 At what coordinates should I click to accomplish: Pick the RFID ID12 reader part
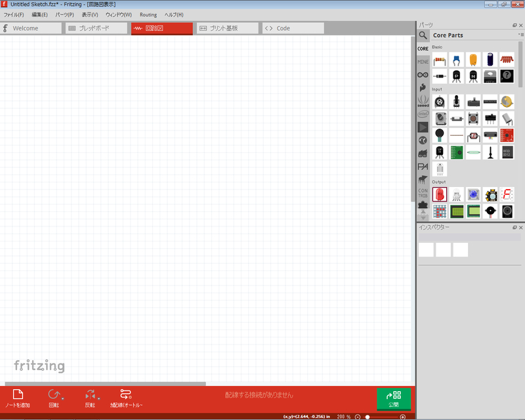point(507,152)
